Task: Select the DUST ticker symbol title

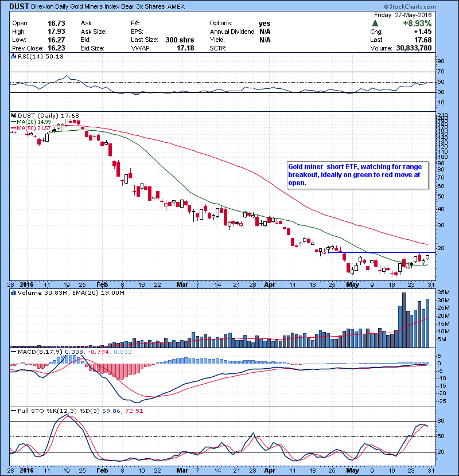Action: point(19,6)
